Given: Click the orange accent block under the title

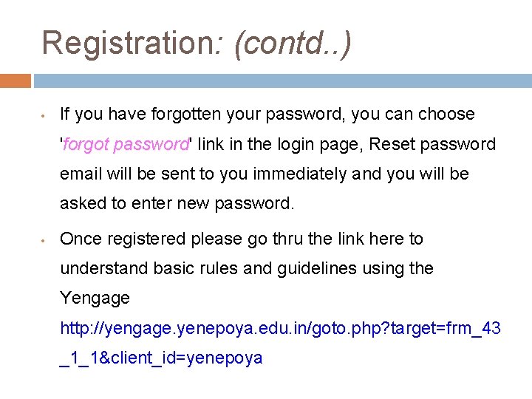Looking at the screenshot, I should pyautogui.click(x=15, y=81).
